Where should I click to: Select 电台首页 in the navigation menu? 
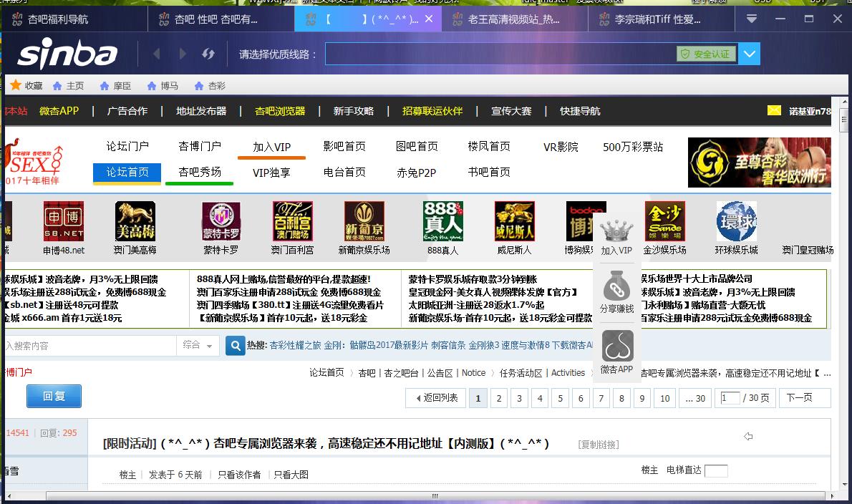344,172
